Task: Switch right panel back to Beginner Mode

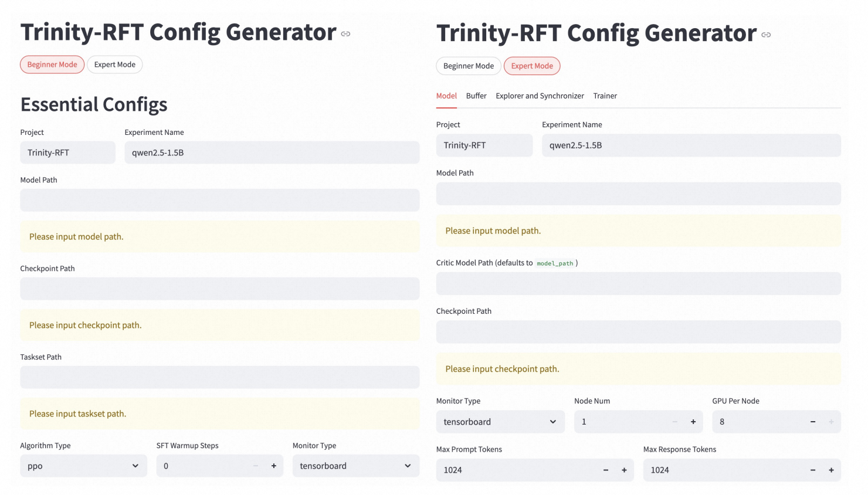Action: tap(468, 66)
